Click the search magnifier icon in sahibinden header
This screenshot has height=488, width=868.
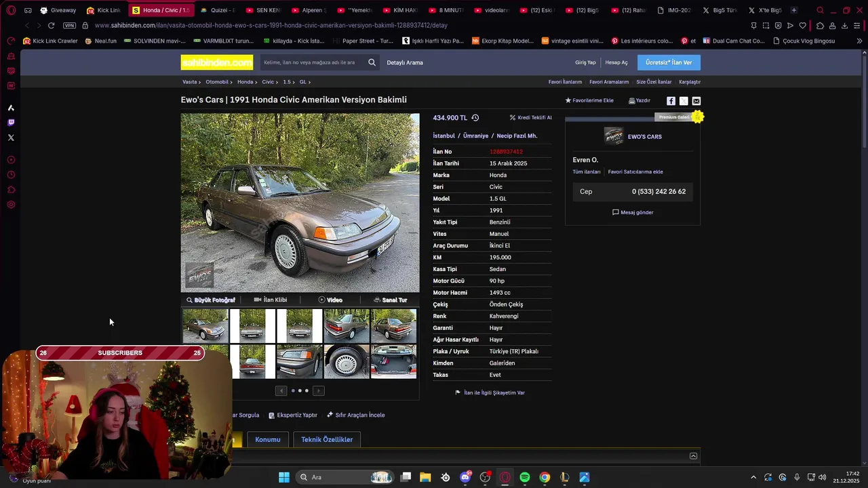372,62
